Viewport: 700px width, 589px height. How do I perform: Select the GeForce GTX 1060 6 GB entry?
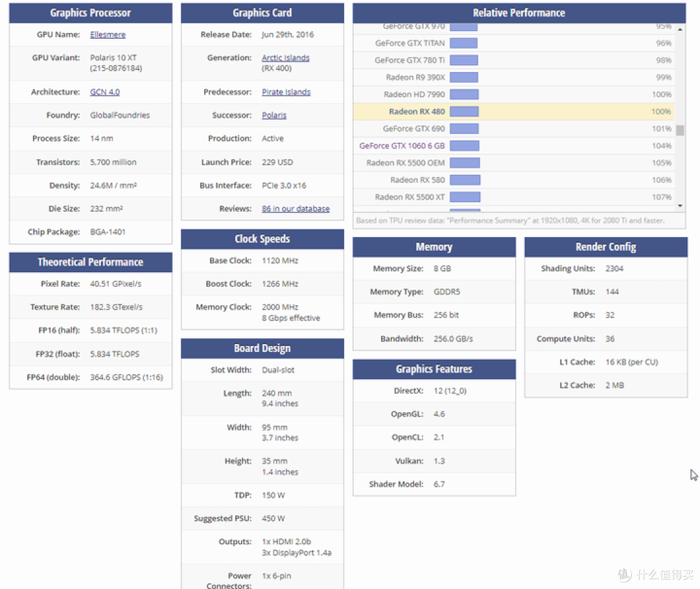(x=402, y=146)
